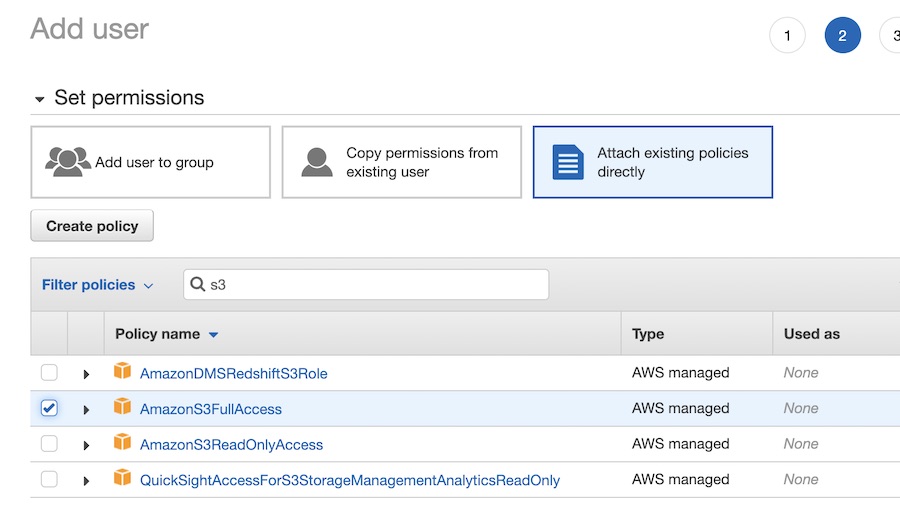Screen dimensions: 900x523
Task: Click the orange box icon for QuickSightAccessForS3StorageManagementAnalyticsReadOnly
Action: 122,478
